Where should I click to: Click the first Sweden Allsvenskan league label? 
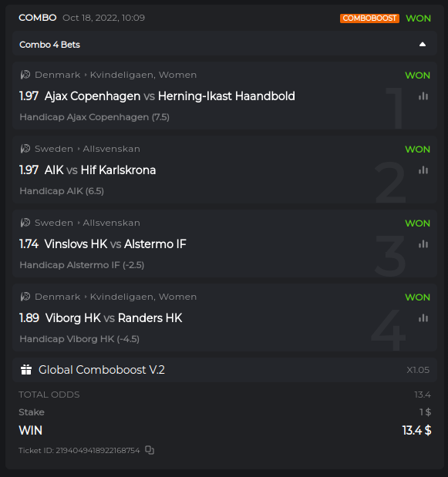pyautogui.click(x=87, y=149)
